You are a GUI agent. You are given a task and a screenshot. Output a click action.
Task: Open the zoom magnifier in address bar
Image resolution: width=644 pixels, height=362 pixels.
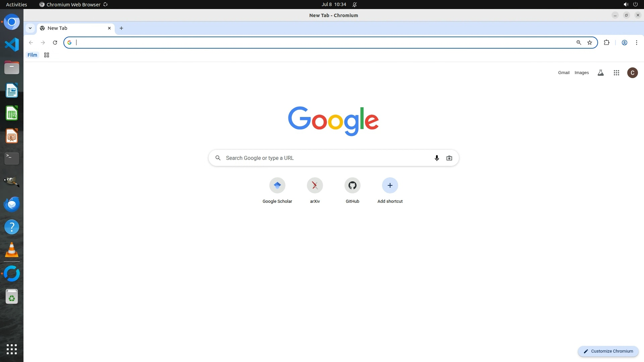pyautogui.click(x=579, y=43)
